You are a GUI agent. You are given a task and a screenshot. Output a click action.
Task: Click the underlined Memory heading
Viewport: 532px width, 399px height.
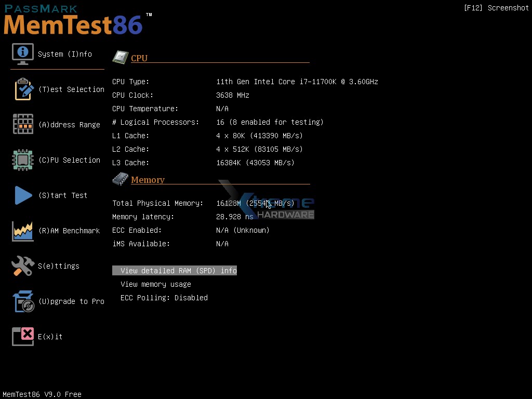coord(148,179)
